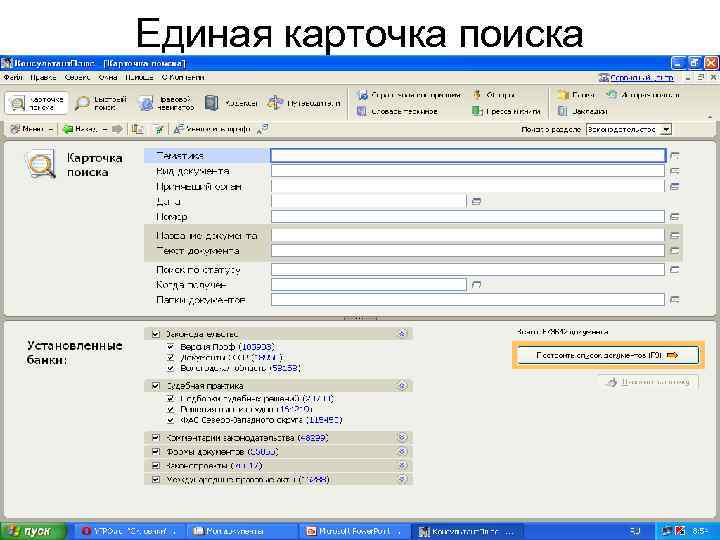Open Пресса и книги toolbar item
Image resolution: width=720 pixels, height=540 pixels.
coord(506,111)
